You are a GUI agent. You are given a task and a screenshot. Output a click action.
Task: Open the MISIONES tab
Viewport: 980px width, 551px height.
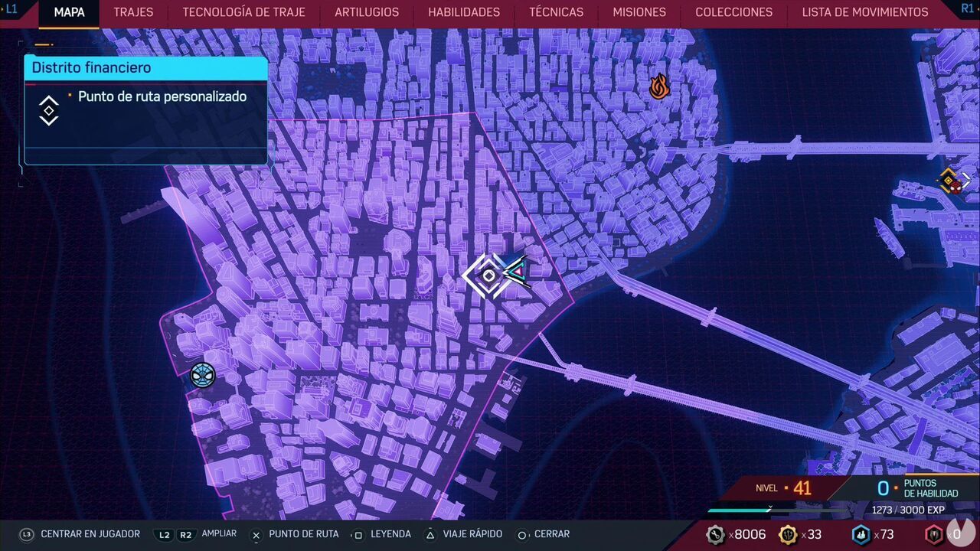639,12
